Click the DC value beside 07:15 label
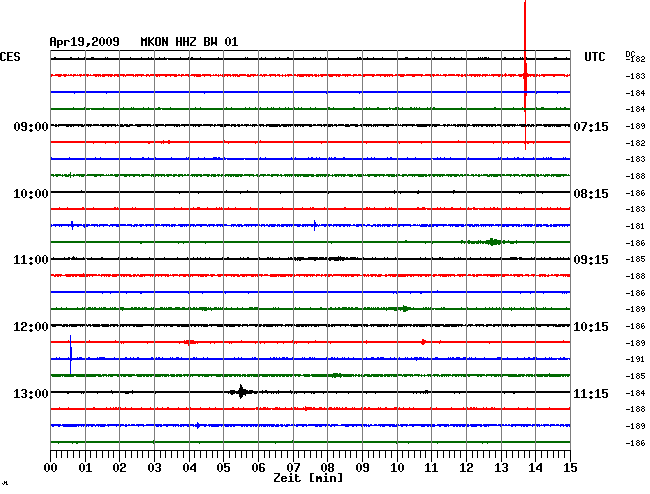Image resolution: width=650 pixels, height=494 pixels. (x=635, y=126)
